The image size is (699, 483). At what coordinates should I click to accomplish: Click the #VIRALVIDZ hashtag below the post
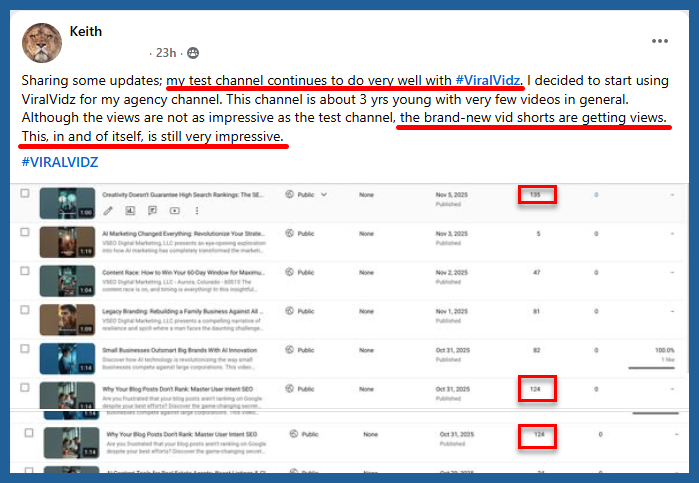point(59,162)
